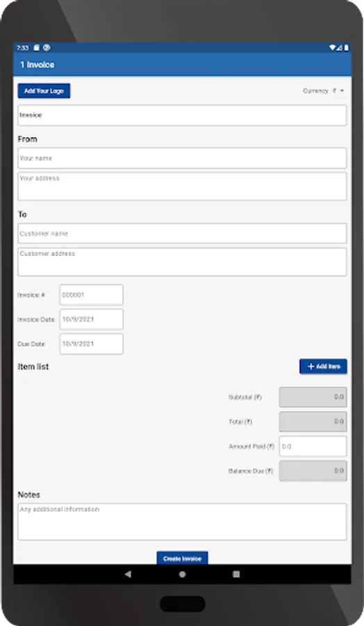Tap the Wi-Fi status icon
This screenshot has width=364, height=626.
(332, 47)
